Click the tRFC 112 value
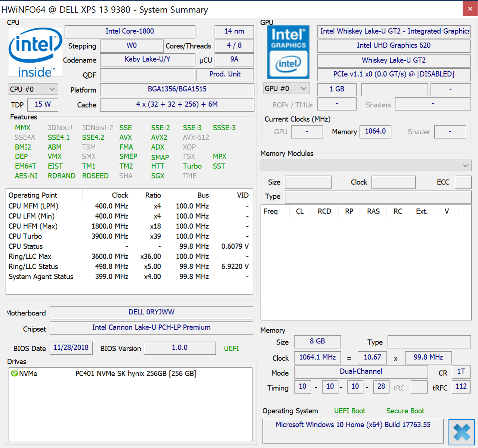The width and height of the screenshot is (478, 448). coord(461,387)
